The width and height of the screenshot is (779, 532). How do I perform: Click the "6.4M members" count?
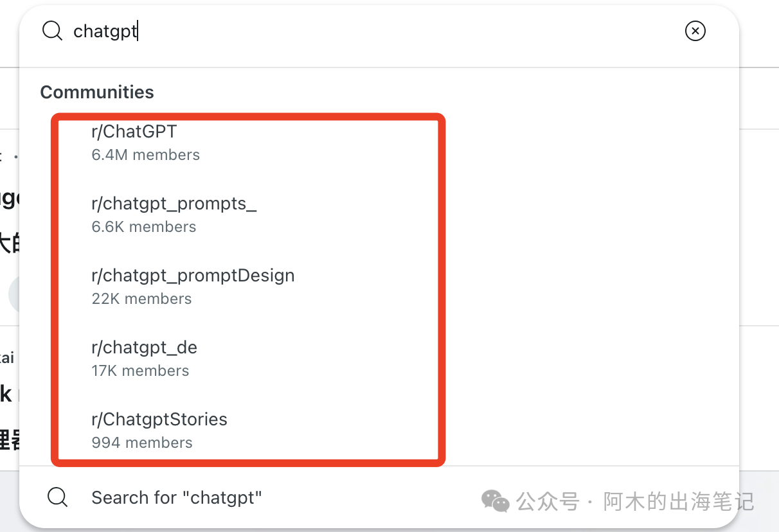pos(146,155)
